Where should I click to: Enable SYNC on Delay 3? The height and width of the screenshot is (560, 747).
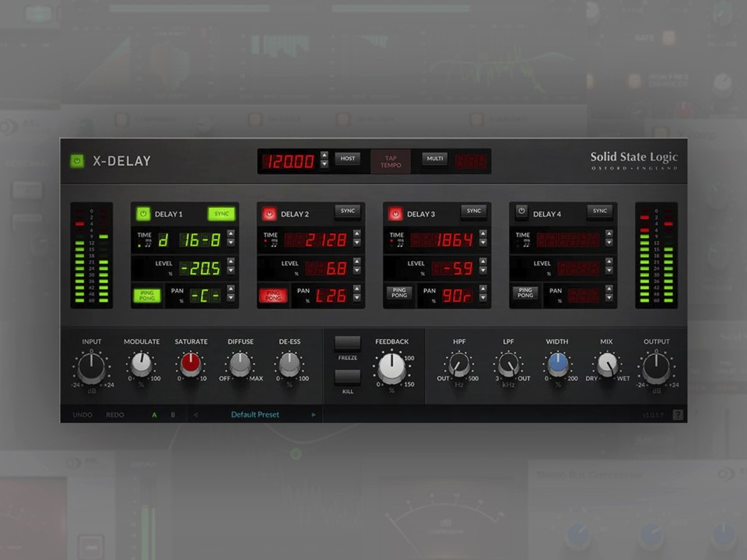pyautogui.click(x=474, y=212)
